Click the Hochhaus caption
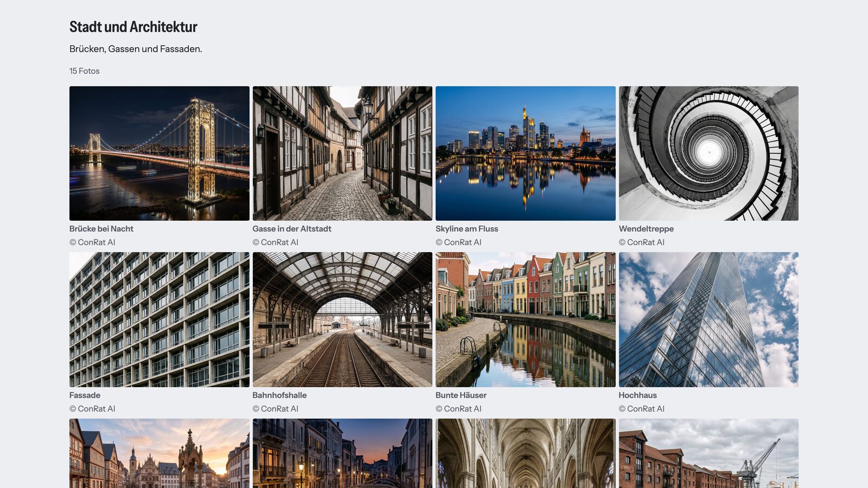The width and height of the screenshot is (868, 488). (637, 395)
